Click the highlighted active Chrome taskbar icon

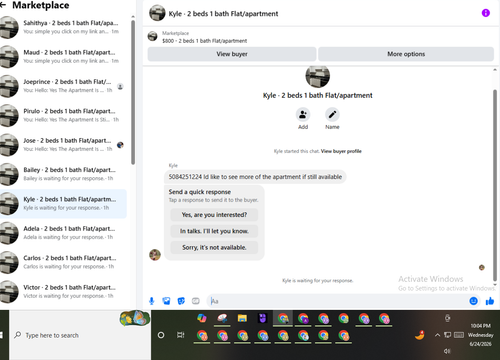283,318
